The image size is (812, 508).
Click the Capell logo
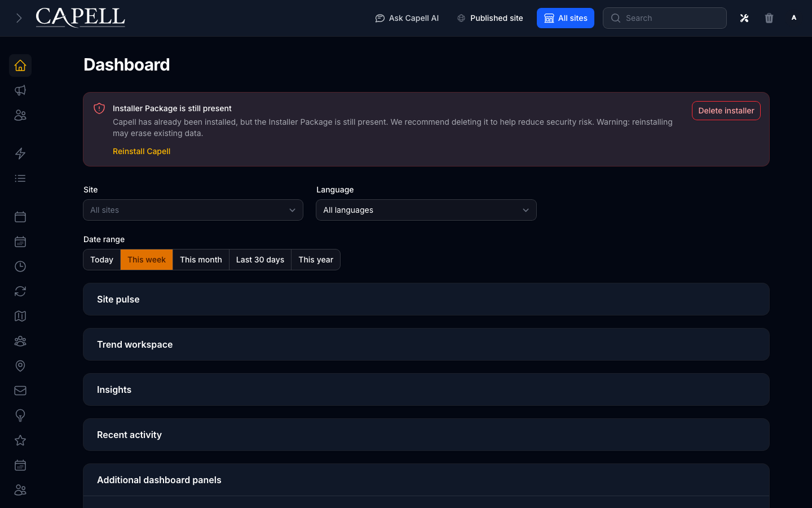coord(80,17)
